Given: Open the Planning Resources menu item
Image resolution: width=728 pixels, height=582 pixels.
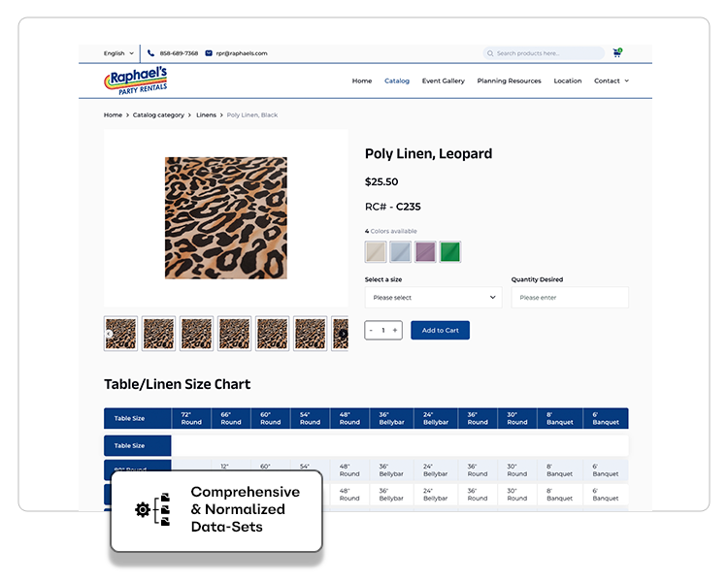Looking at the screenshot, I should pos(509,81).
